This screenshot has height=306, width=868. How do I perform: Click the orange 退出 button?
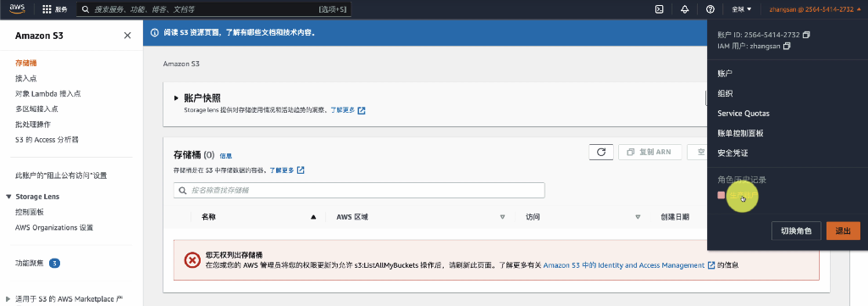point(843,231)
